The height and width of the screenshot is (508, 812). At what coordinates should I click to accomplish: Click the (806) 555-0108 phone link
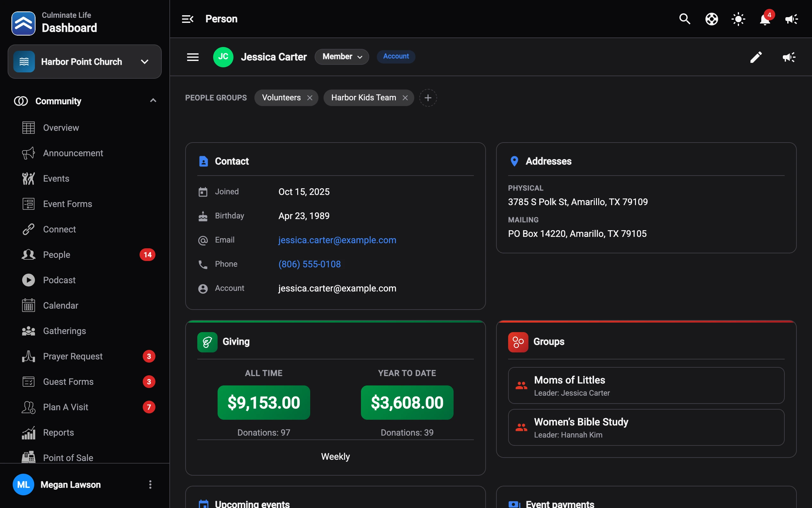309,264
